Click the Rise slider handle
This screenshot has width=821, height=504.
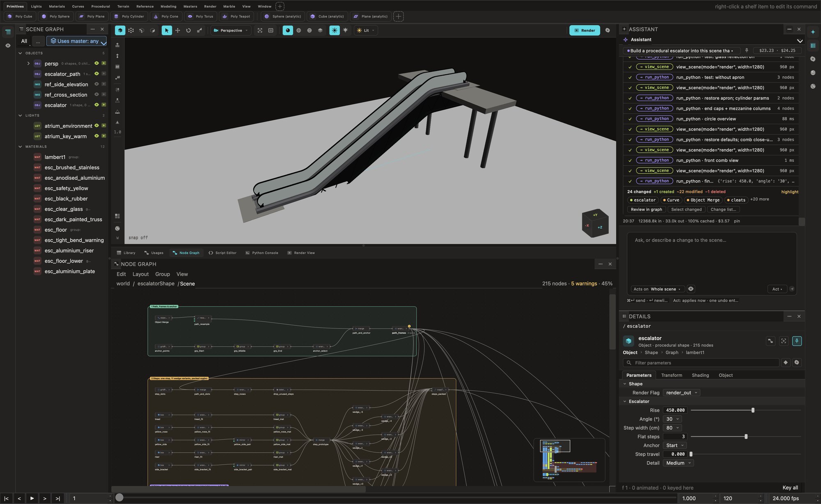(x=753, y=410)
